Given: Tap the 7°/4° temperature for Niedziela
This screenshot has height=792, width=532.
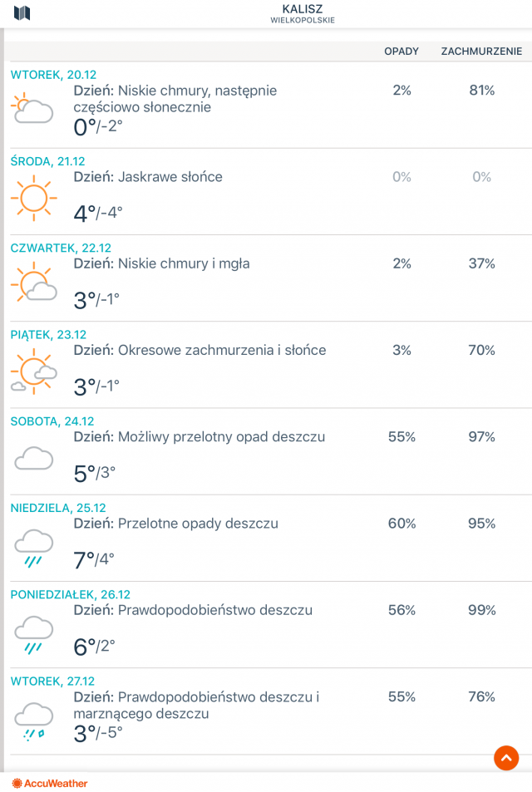Looking at the screenshot, I should (94, 559).
